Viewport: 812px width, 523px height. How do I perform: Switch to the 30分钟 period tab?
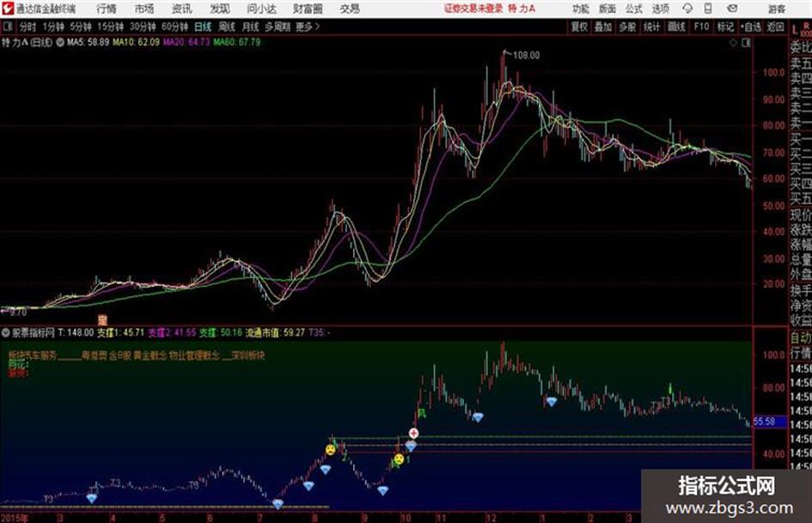click(x=143, y=27)
